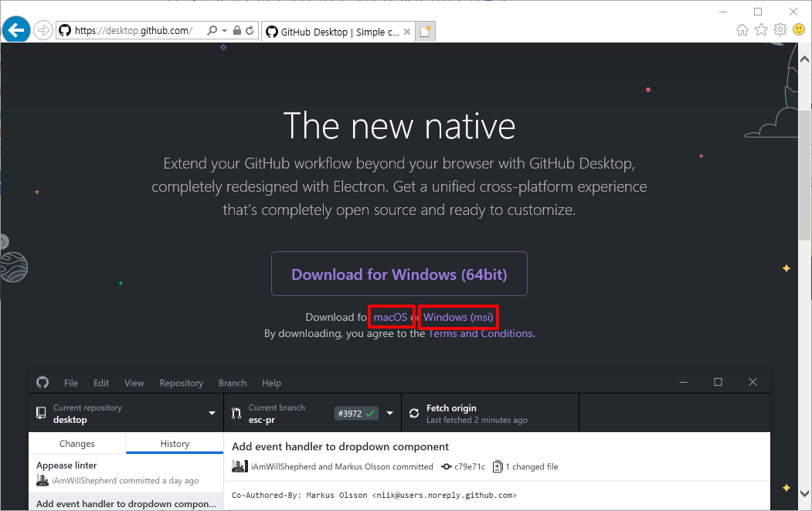Click commit SHA c79e71c
The width and height of the screenshot is (812, 511).
click(470, 466)
